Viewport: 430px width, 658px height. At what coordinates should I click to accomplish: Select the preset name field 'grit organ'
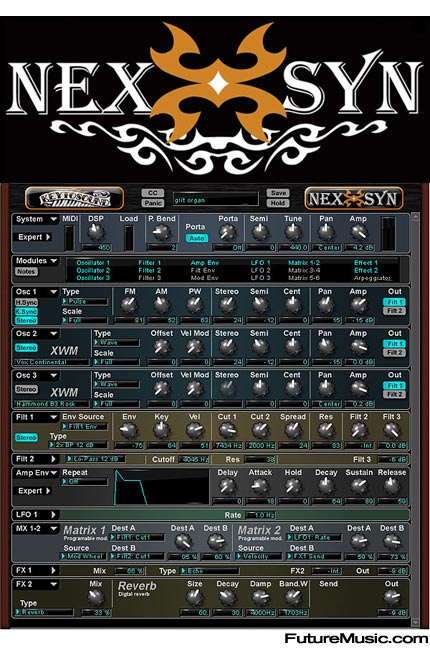[216, 200]
